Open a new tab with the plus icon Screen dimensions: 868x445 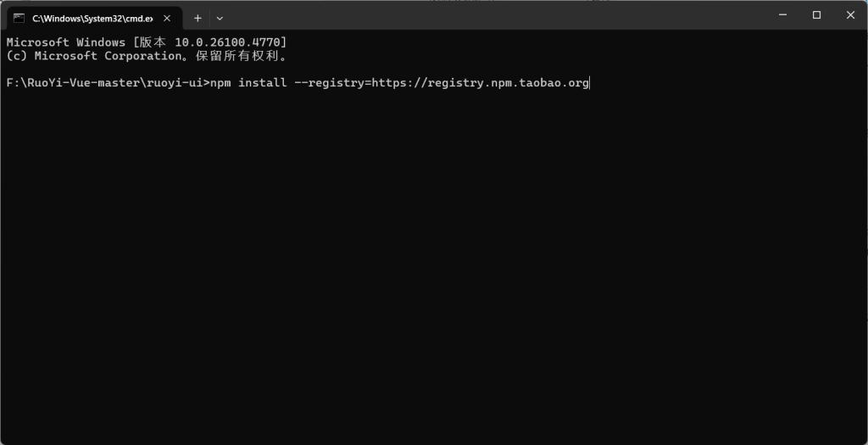(198, 18)
